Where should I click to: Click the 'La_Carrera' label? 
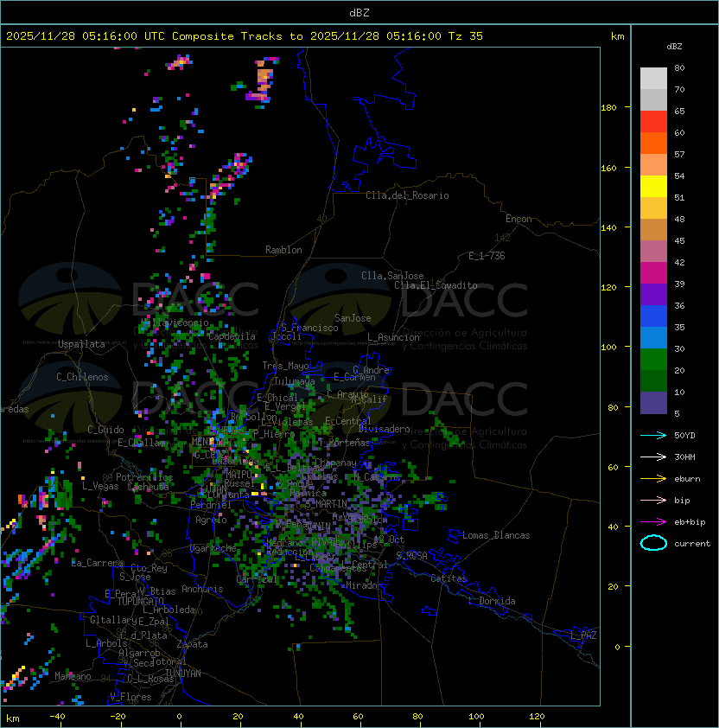click(97, 563)
